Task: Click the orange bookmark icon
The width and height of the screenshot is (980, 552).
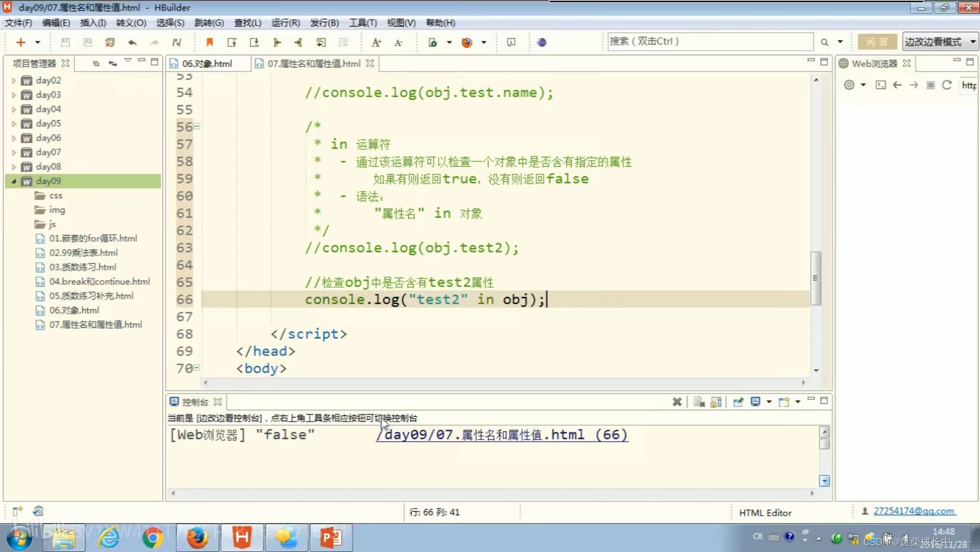Action: coord(209,42)
